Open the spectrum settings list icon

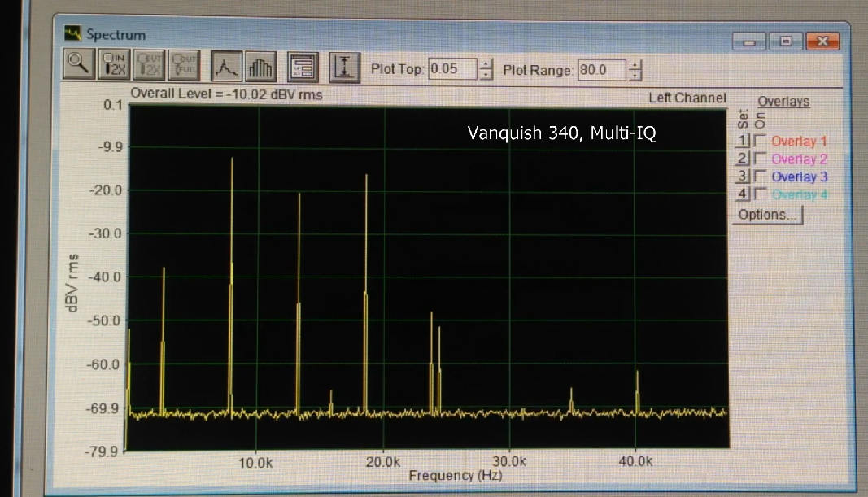pyautogui.click(x=303, y=68)
